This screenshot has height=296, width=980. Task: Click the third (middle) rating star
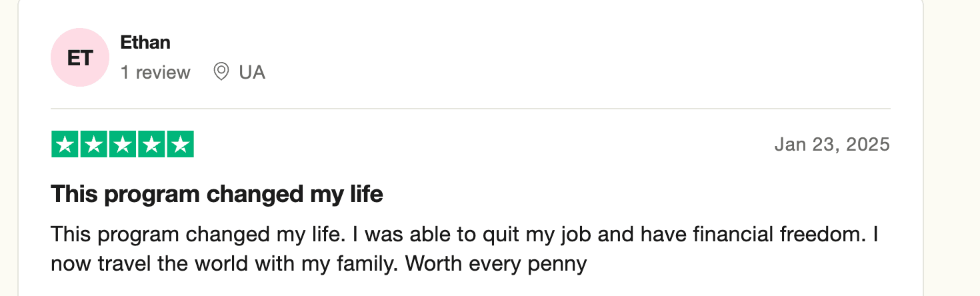pos(122,144)
